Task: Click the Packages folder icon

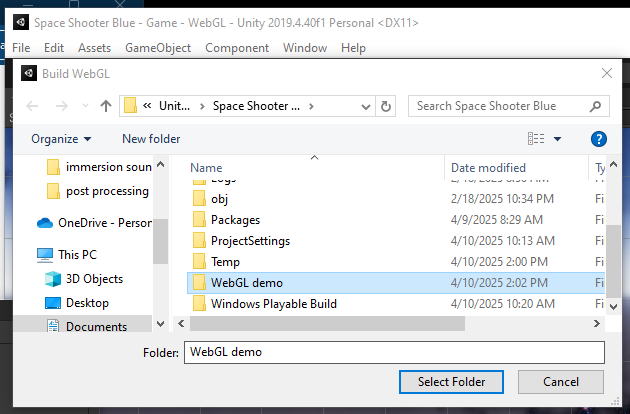Action: (199, 220)
